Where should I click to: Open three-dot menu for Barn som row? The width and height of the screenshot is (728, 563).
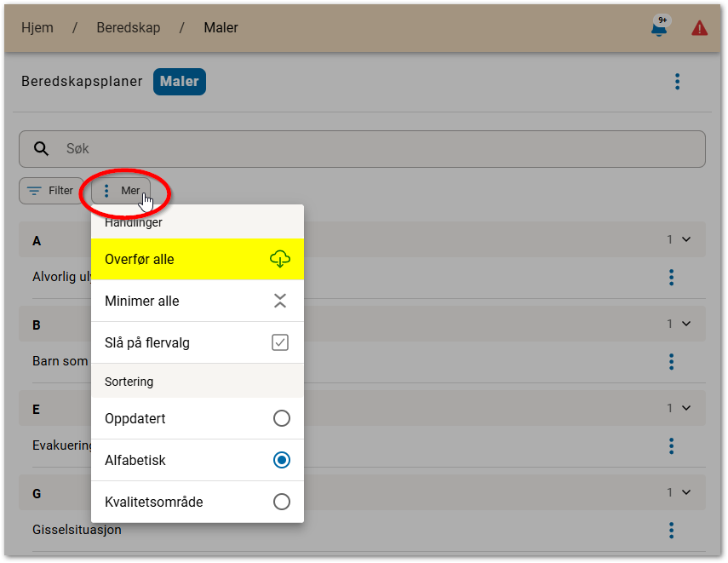point(671,361)
